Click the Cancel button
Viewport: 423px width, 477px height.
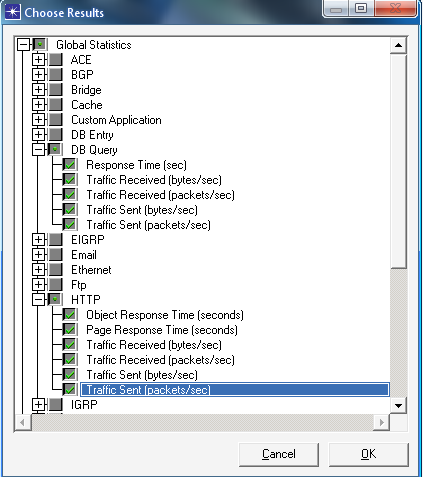[x=279, y=454]
